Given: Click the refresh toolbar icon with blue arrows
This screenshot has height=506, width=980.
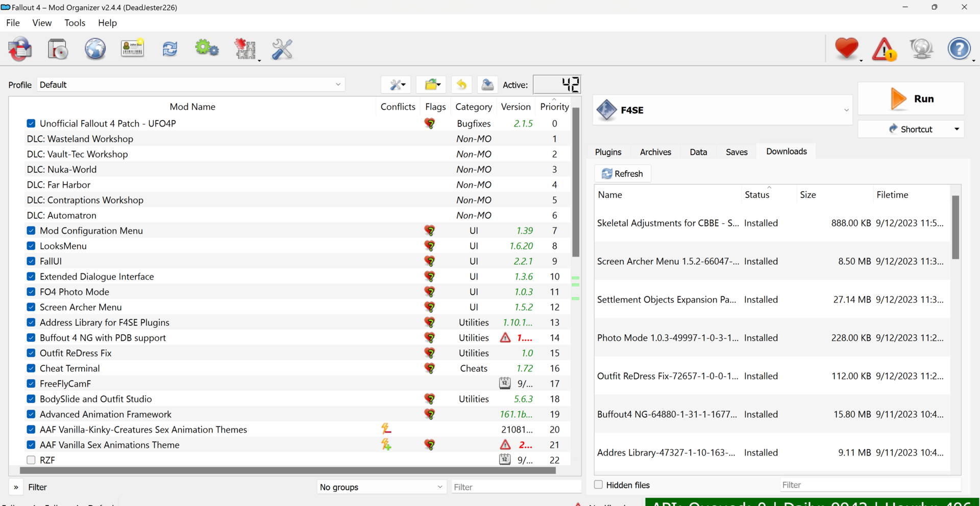Looking at the screenshot, I should [x=170, y=49].
